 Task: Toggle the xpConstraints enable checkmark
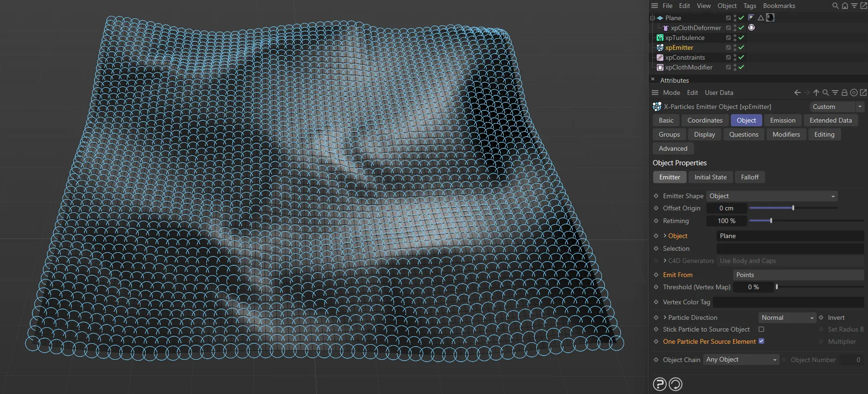pyautogui.click(x=741, y=57)
